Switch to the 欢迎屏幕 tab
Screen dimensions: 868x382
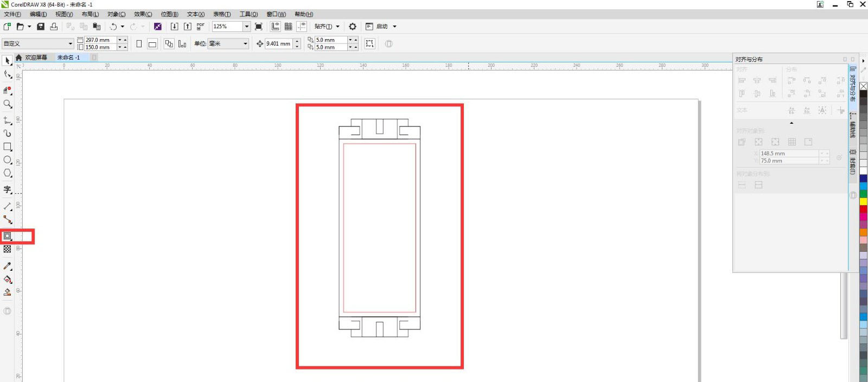[x=36, y=58]
